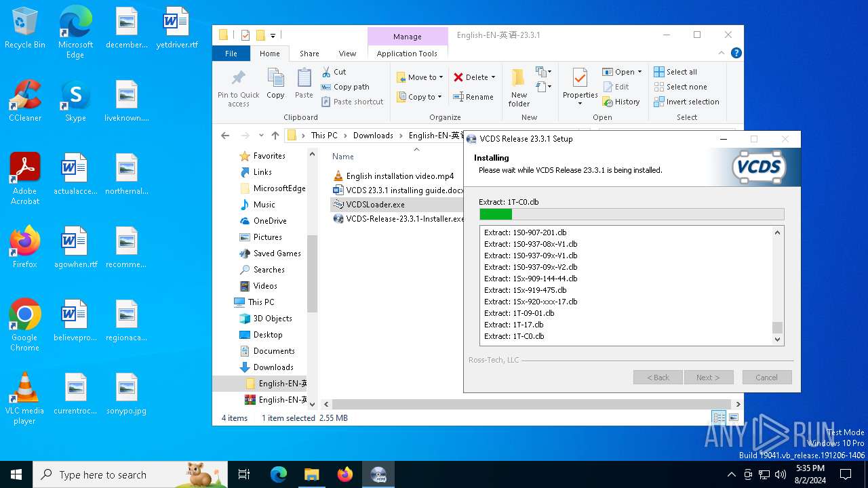Screen dimensions: 868x488
Task: Click the Name column header
Action: tap(343, 157)
